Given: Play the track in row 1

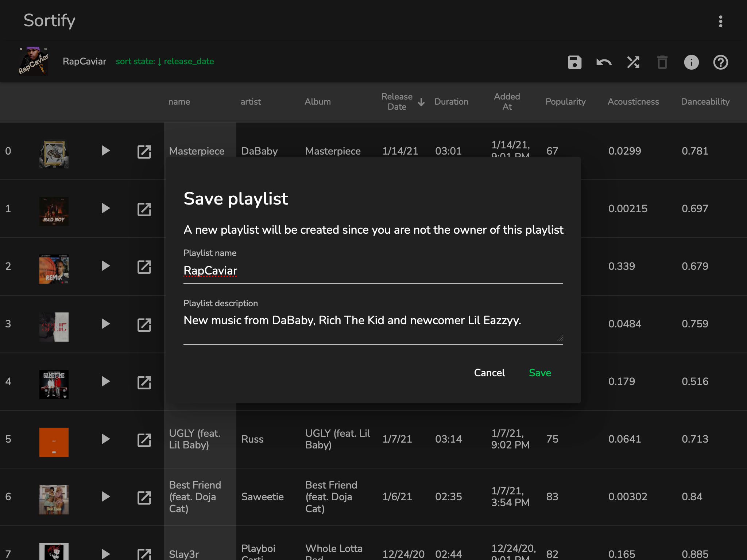Looking at the screenshot, I should coord(105,208).
